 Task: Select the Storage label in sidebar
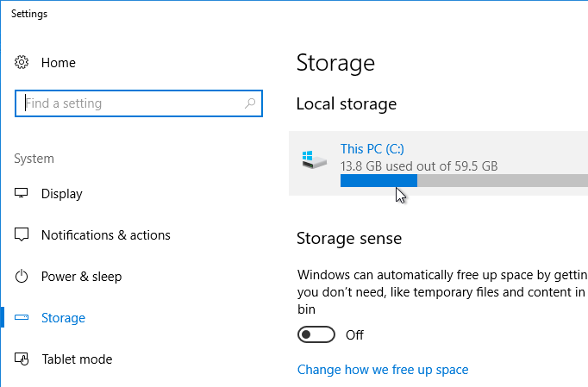coord(64,318)
